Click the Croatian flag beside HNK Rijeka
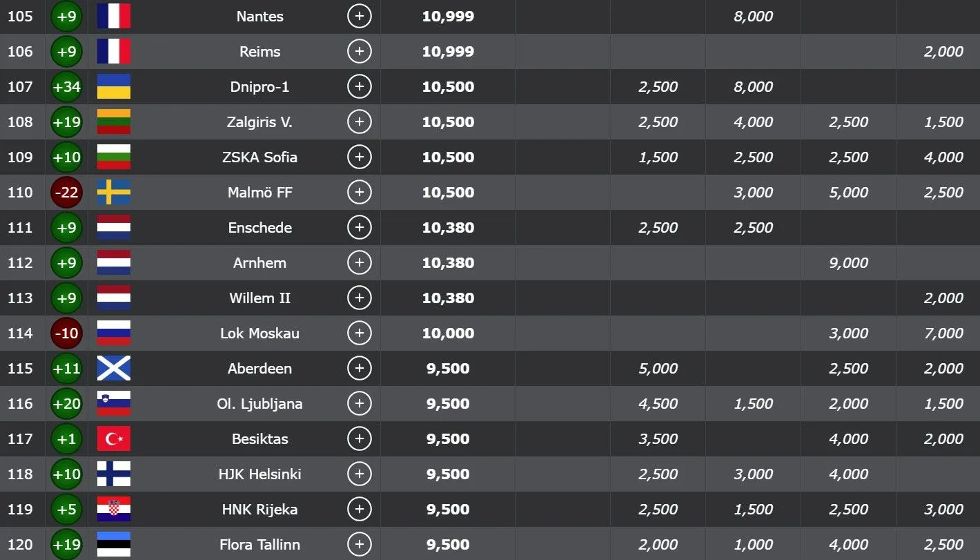The height and width of the screenshot is (560, 980). click(114, 509)
